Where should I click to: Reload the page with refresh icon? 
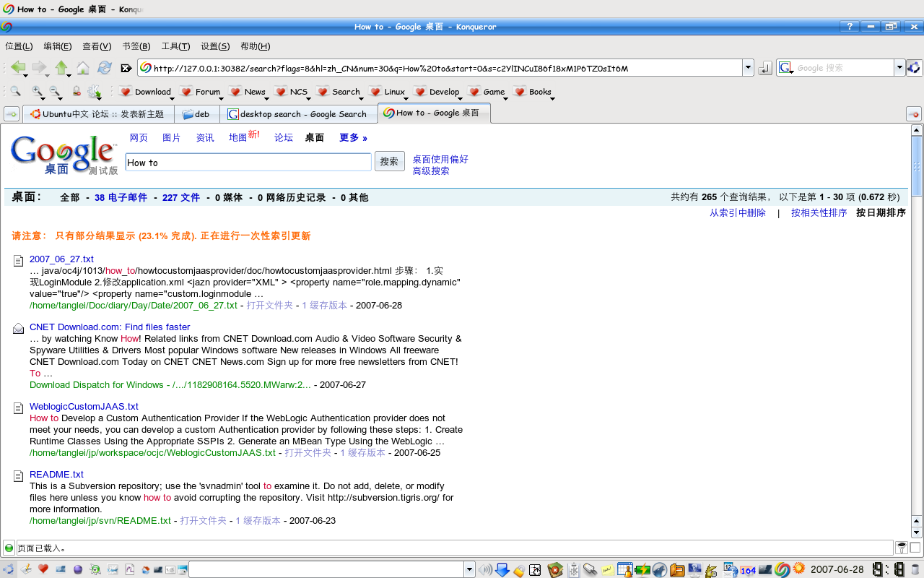coord(105,67)
